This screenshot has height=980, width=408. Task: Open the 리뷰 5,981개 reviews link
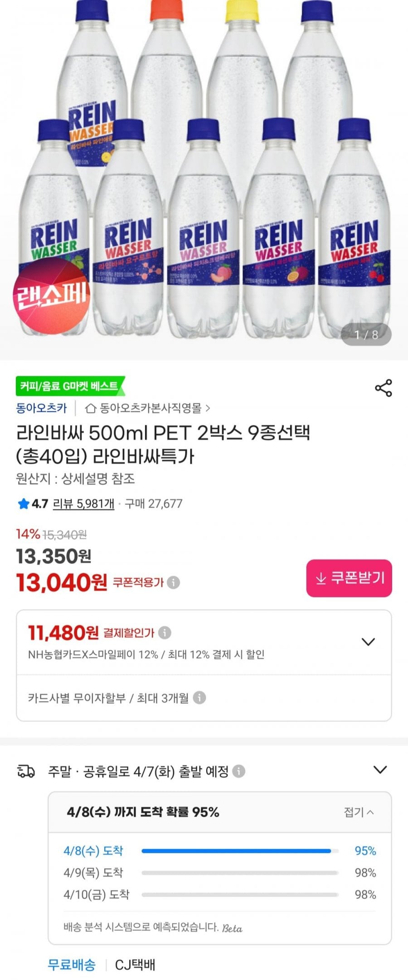83,504
